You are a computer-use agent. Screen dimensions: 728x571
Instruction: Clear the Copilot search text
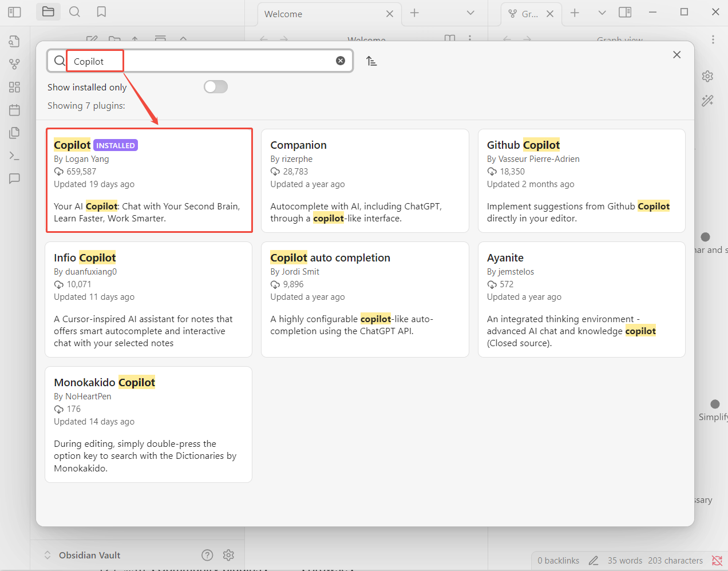(341, 61)
